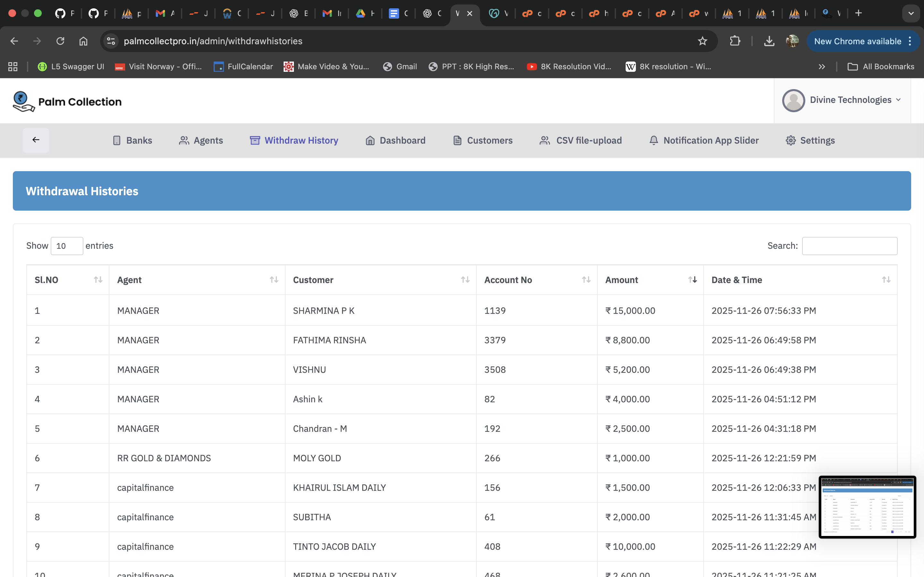The image size is (924, 577).
Task: Click the back arrow button in navbar
Action: 36,140
